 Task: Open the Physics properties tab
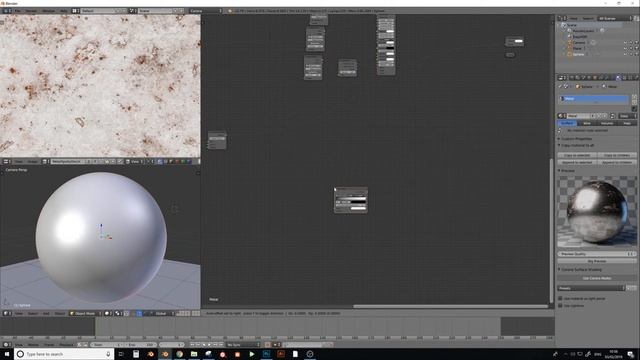(637, 78)
